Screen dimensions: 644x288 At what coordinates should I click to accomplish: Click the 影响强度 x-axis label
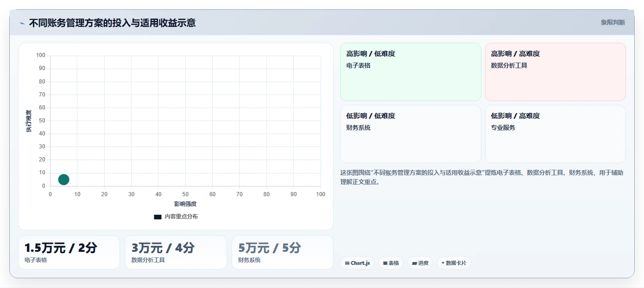tap(185, 204)
